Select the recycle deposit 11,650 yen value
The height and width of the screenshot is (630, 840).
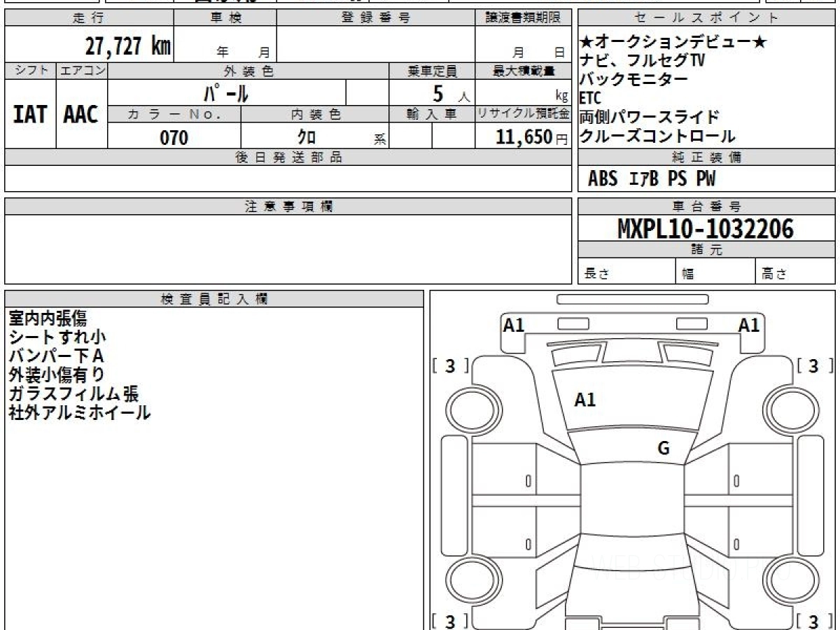523,137
